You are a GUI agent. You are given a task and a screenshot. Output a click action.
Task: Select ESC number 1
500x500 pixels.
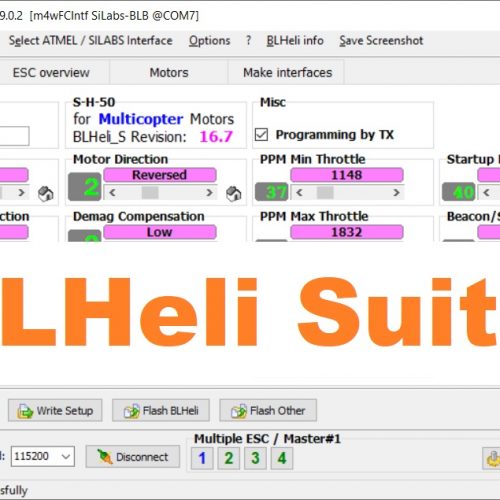202,458
